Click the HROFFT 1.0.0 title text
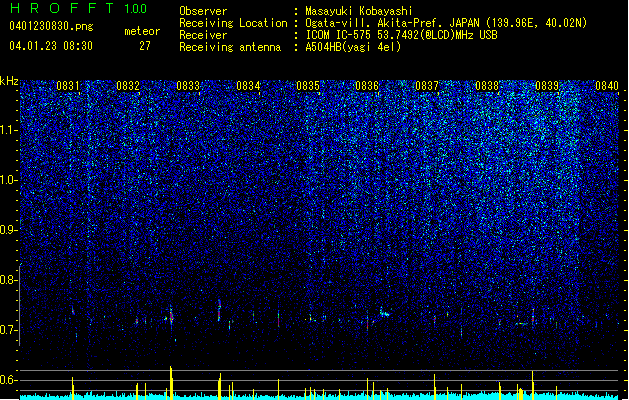 tap(78, 8)
